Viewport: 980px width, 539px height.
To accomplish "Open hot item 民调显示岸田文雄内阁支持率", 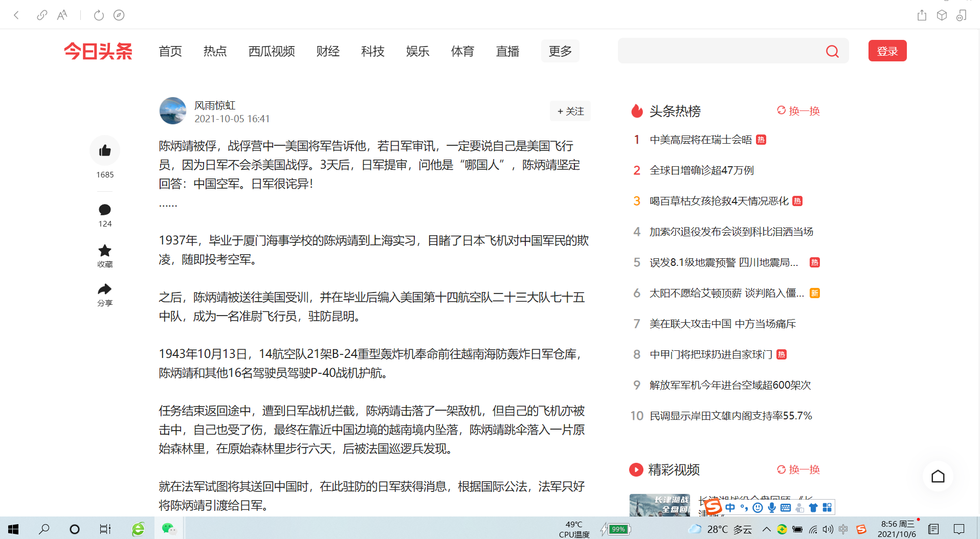I will click(731, 416).
